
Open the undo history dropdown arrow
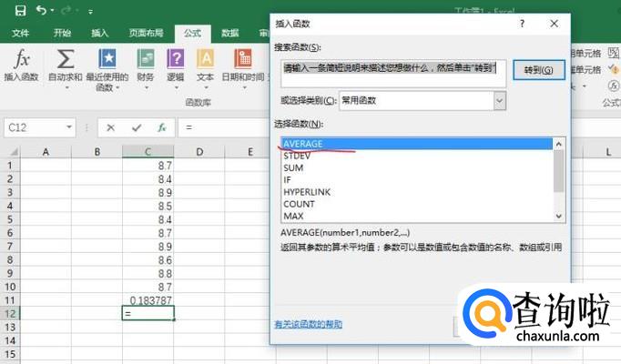pyautogui.click(x=52, y=11)
